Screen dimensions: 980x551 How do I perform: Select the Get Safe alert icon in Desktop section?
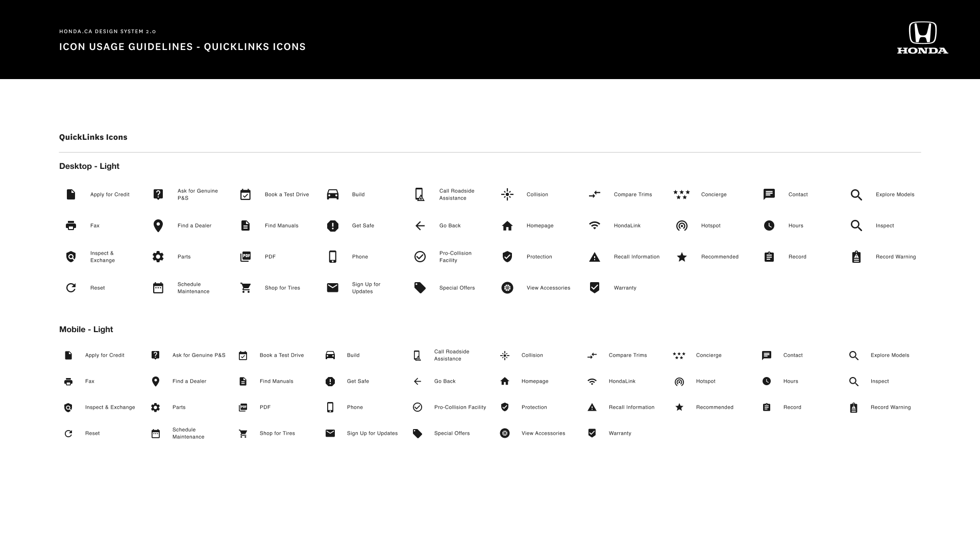pyautogui.click(x=333, y=226)
